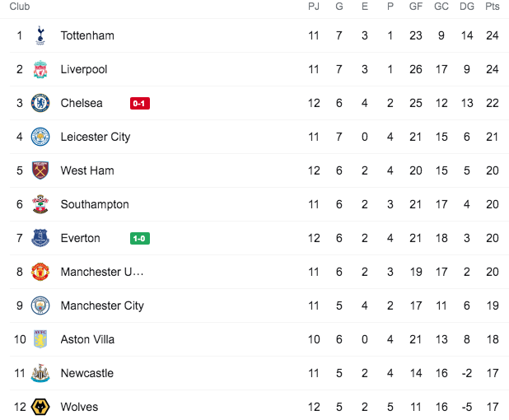
Task: Open the Newcastle team name link
Action: point(86,373)
